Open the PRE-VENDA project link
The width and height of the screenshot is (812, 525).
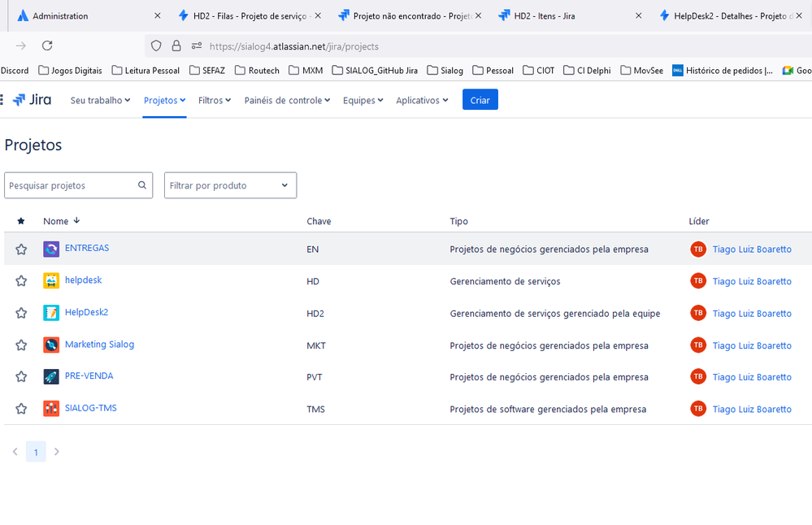tap(89, 376)
